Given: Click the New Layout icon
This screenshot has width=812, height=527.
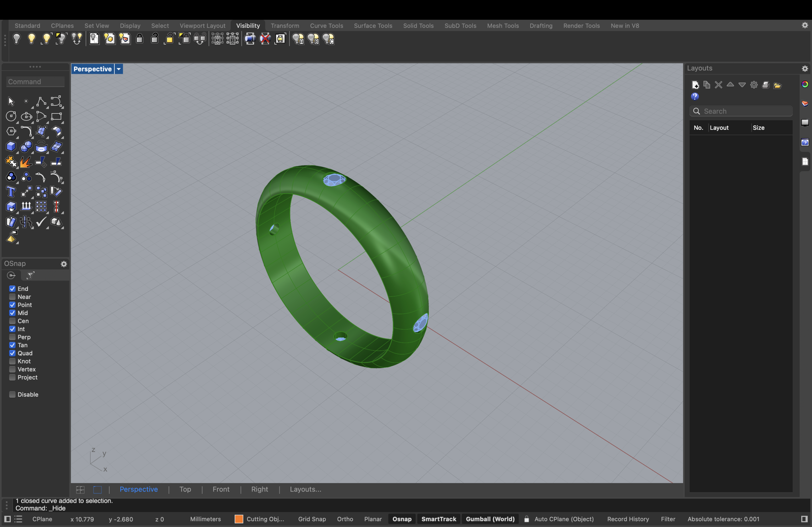Looking at the screenshot, I should pos(695,85).
